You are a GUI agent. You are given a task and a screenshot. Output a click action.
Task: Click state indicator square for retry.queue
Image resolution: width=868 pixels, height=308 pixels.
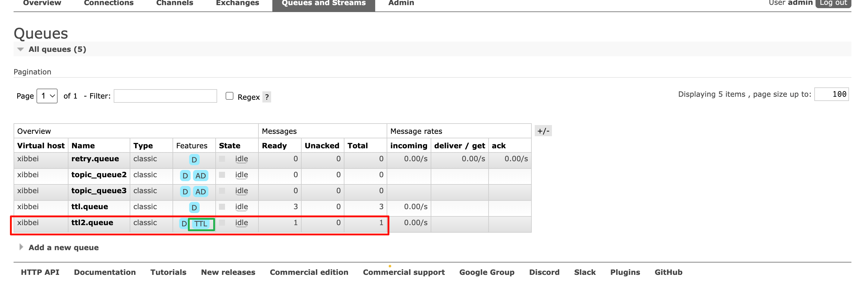[x=222, y=159]
